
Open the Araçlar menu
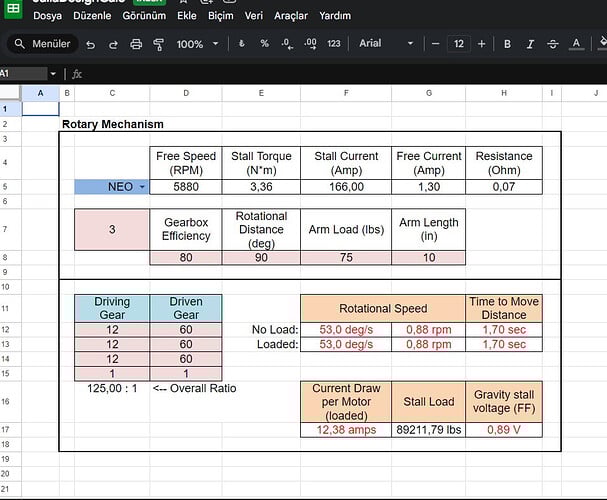coord(291,16)
